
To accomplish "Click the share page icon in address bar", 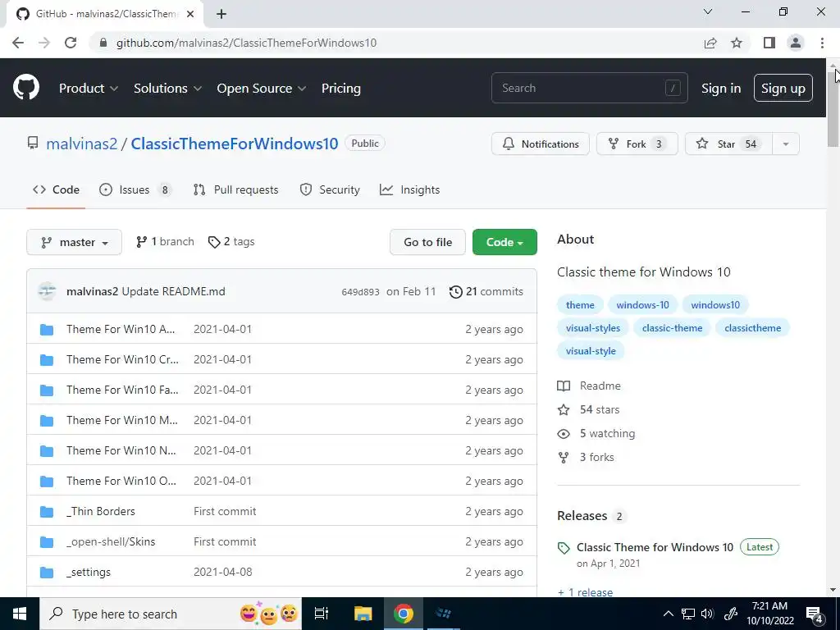I will [710, 43].
